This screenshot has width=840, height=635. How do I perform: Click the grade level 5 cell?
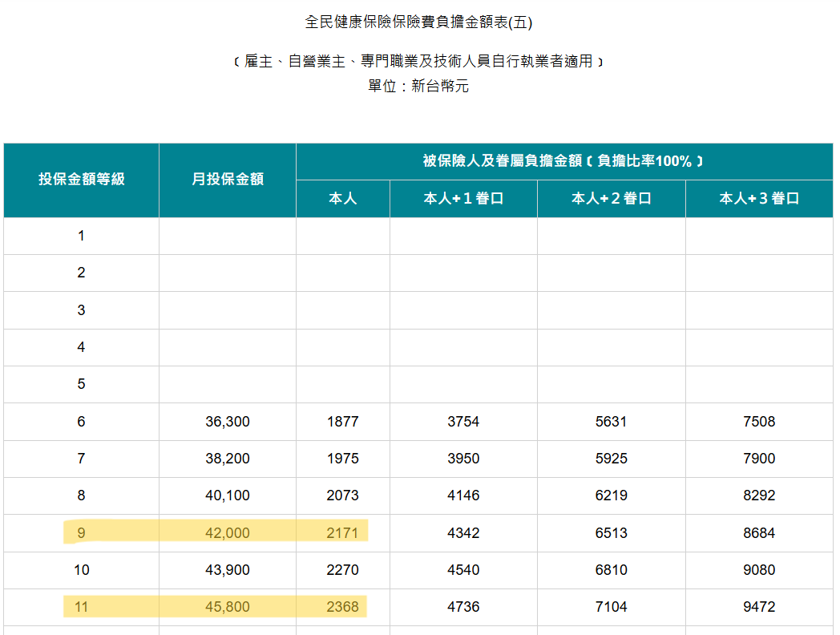81,384
